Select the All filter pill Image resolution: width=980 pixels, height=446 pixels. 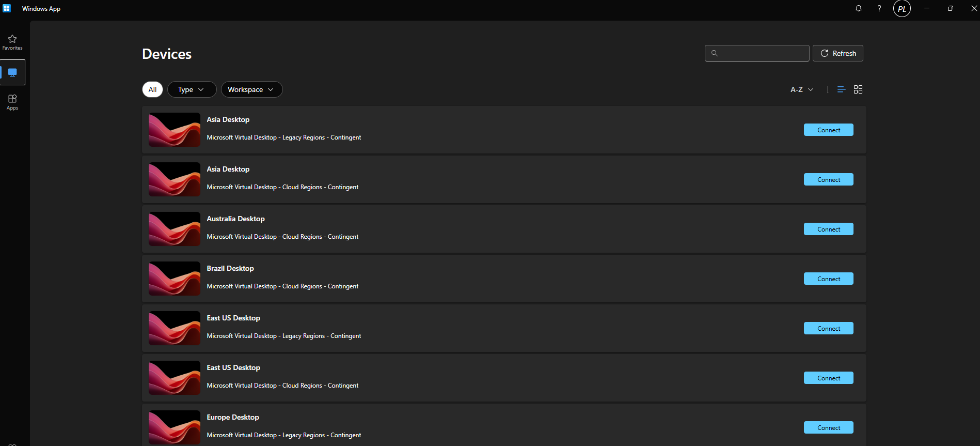point(152,89)
